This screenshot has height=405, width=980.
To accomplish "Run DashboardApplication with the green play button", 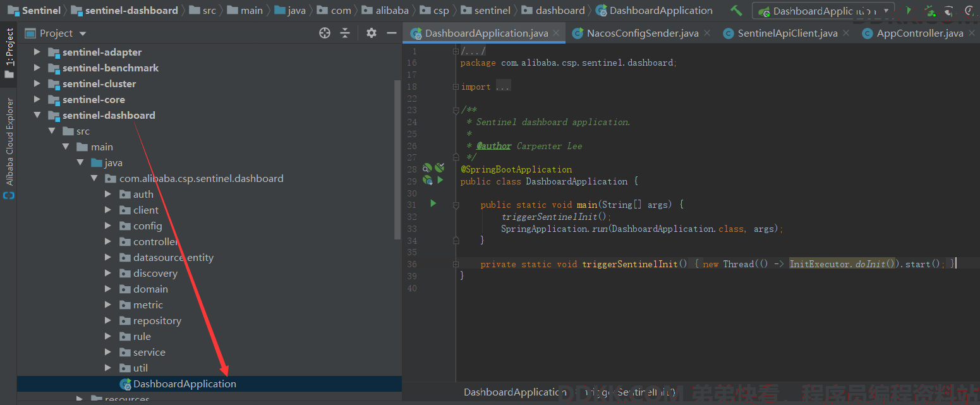I will pyautogui.click(x=909, y=11).
